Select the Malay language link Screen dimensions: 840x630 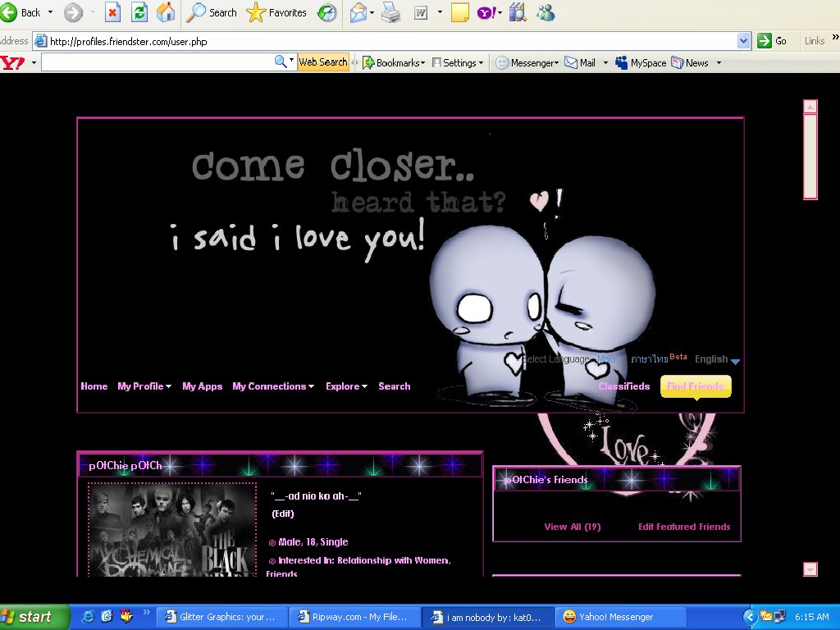click(x=608, y=359)
